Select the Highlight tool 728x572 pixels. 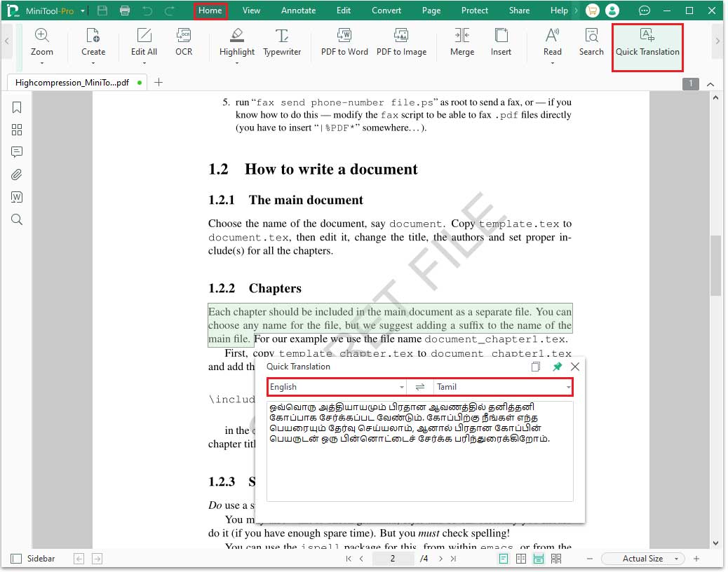(236, 43)
